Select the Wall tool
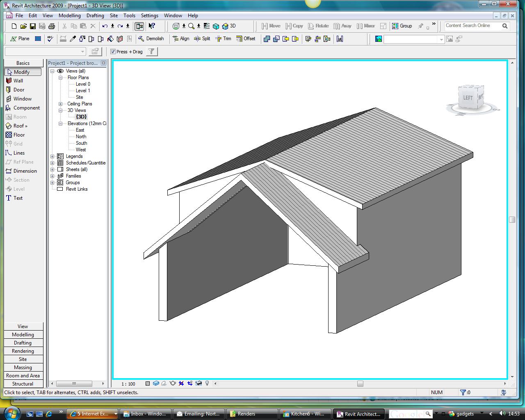The width and height of the screenshot is (525, 420). [18, 81]
